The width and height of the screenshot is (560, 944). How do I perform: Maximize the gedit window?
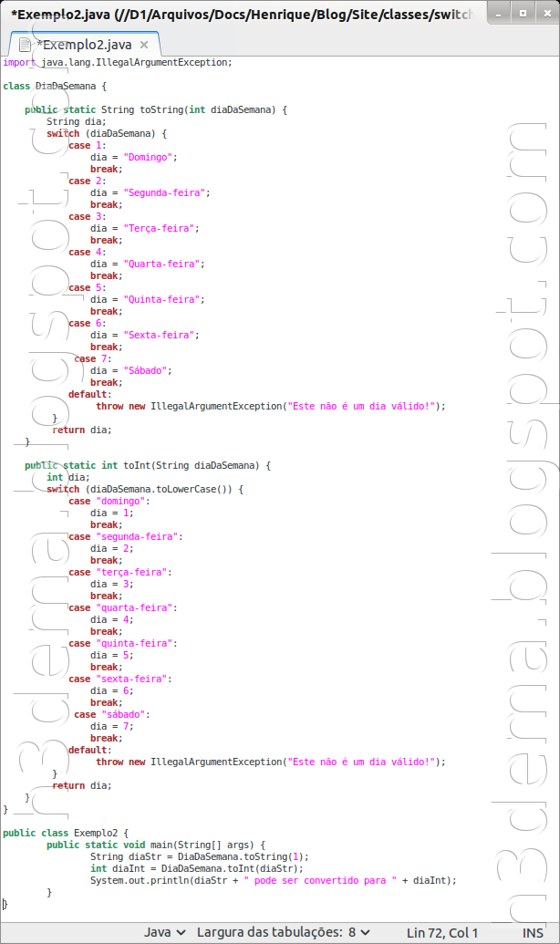coord(523,13)
